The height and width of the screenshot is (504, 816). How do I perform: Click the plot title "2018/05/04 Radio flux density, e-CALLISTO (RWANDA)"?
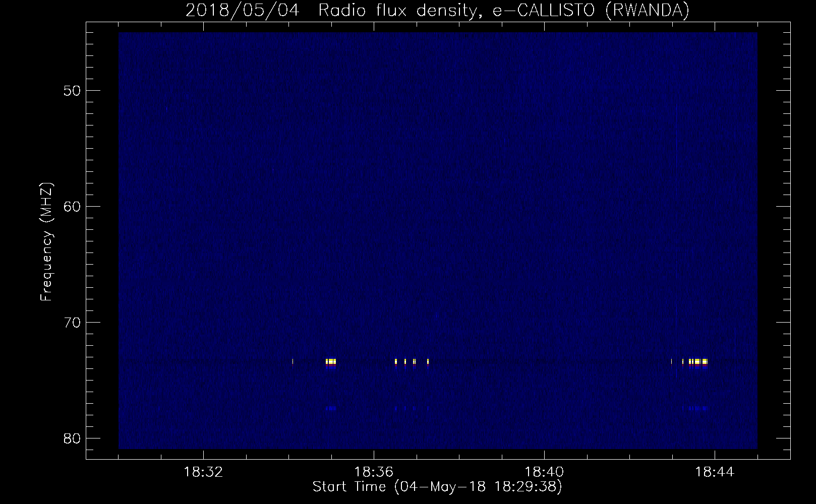click(x=437, y=10)
